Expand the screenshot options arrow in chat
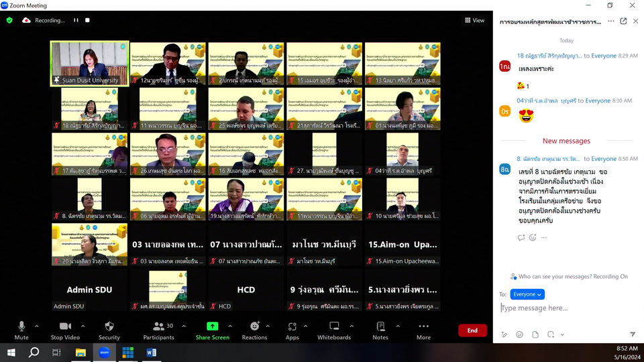The width and height of the screenshot is (644, 362). (562, 335)
